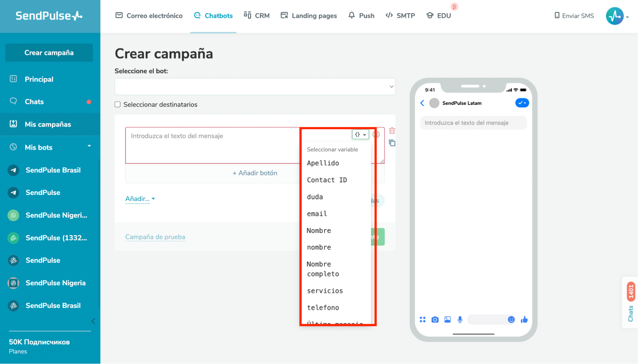
Task: Click the Añadir botón link
Action: 255,173
